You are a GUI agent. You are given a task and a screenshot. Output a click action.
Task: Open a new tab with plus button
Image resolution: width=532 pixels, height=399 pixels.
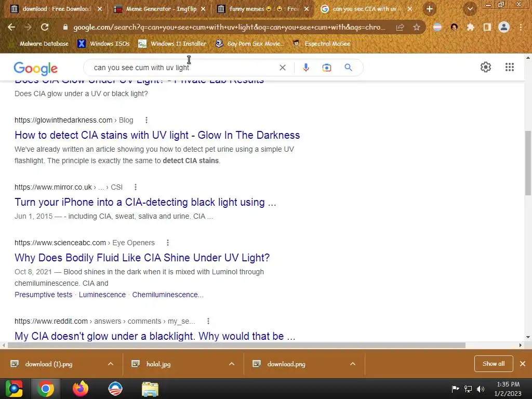pyautogui.click(x=430, y=9)
